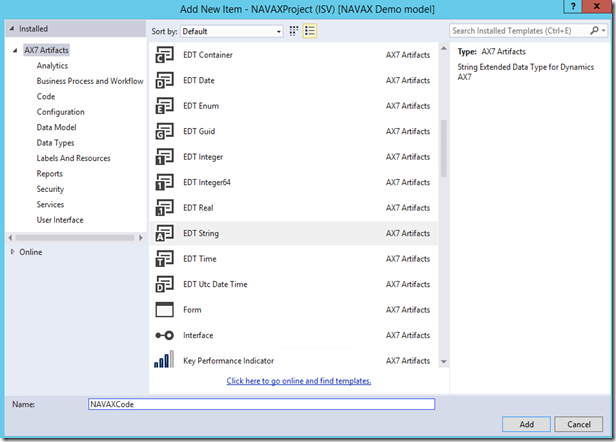Select the Services category

(x=50, y=204)
